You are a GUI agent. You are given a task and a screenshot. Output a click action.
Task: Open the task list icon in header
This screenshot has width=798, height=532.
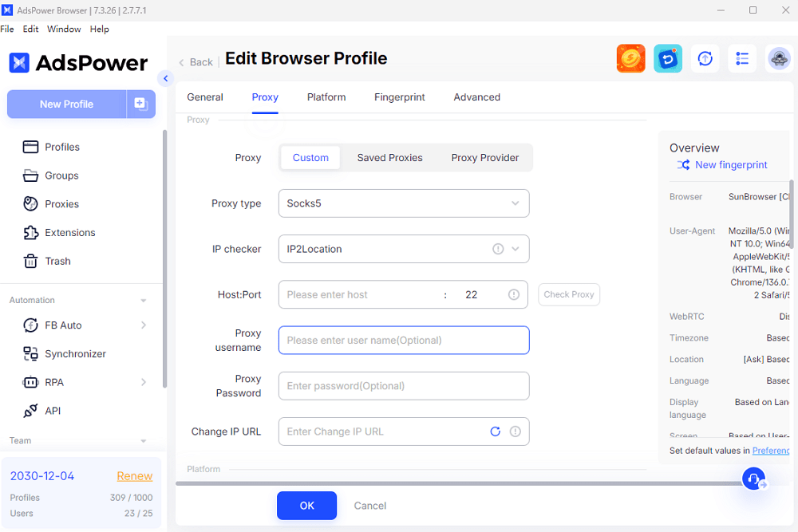(x=742, y=58)
